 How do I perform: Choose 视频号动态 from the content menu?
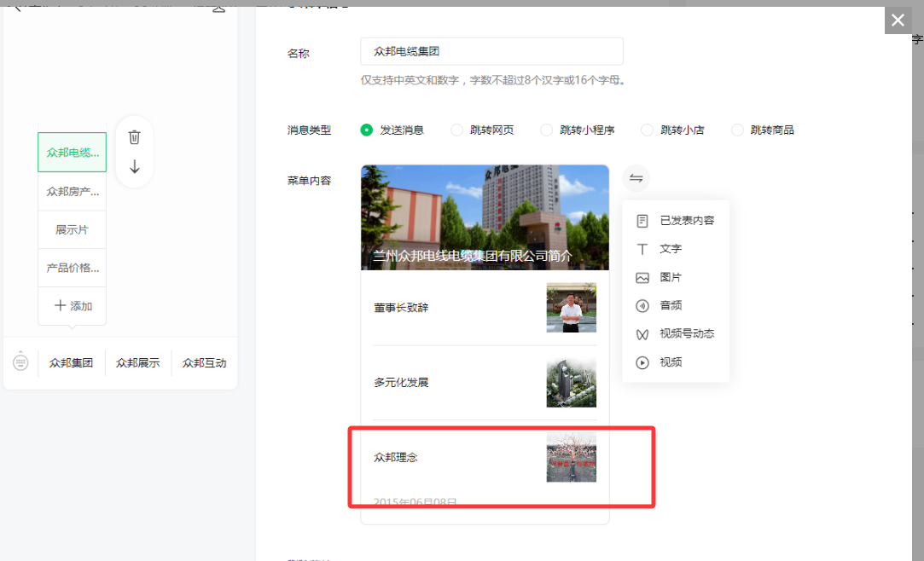[676, 333]
